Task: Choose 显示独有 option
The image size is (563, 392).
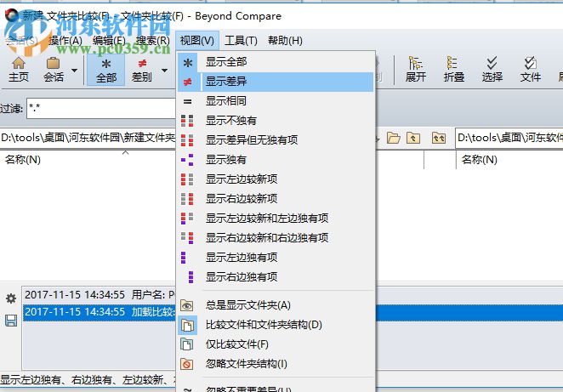Action: 276,159
